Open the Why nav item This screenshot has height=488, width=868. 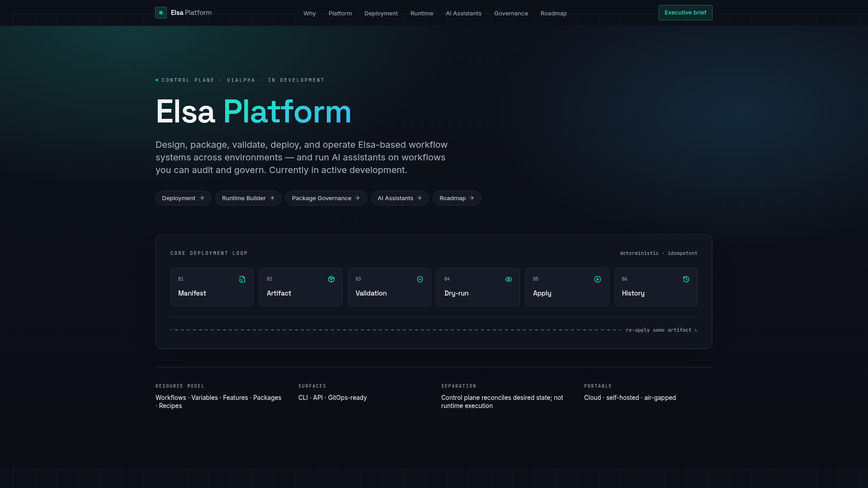tap(310, 13)
